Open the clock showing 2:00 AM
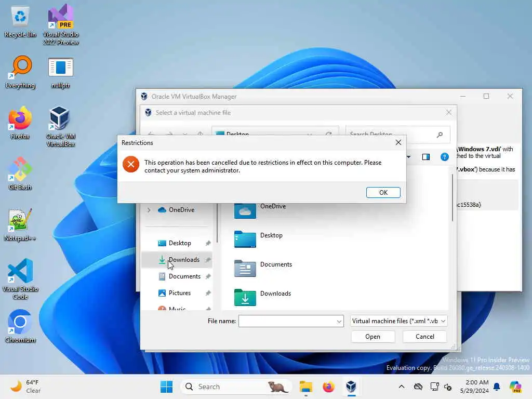This screenshot has height=399, width=532. pyautogui.click(x=474, y=387)
